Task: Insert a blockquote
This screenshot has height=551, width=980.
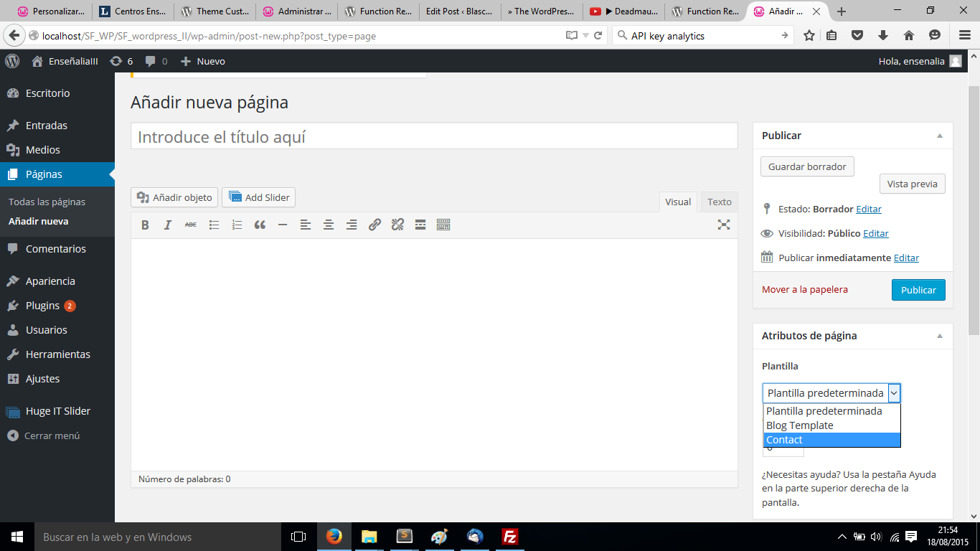Action: click(260, 225)
